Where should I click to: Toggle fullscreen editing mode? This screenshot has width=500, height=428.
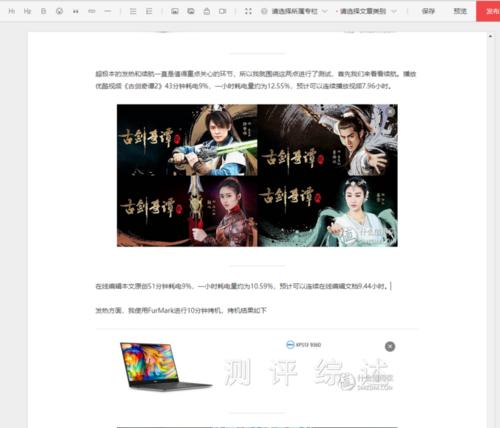248,11
